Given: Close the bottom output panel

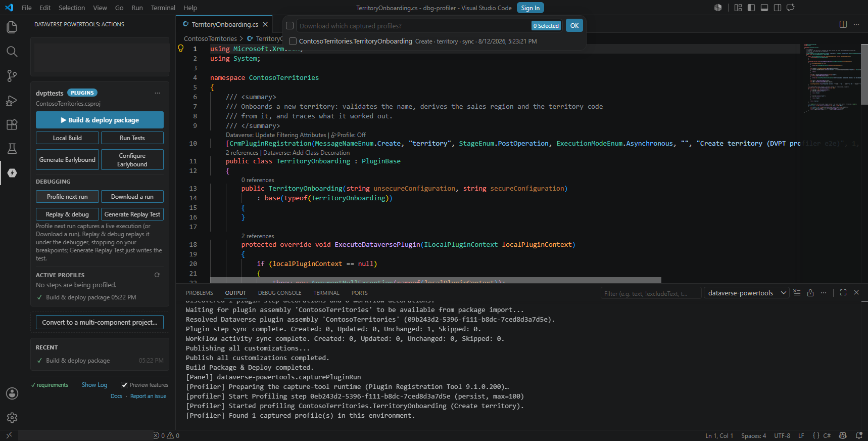Looking at the screenshot, I should (856, 293).
